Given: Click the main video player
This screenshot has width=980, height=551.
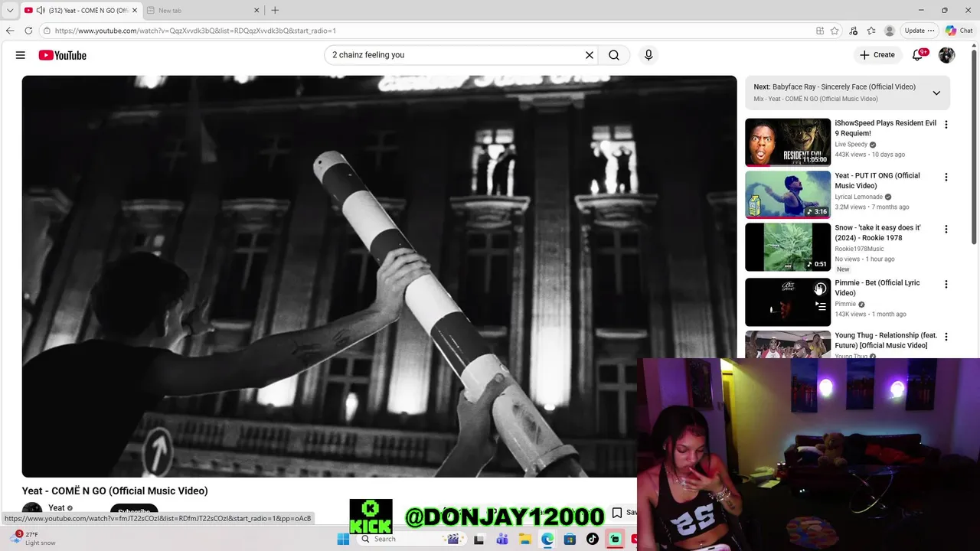Looking at the screenshot, I should click(379, 276).
